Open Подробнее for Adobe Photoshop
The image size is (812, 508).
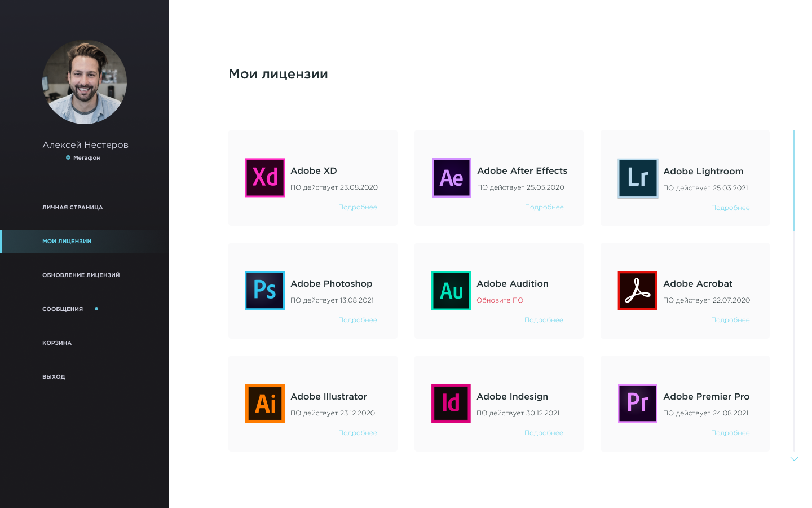click(358, 320)
